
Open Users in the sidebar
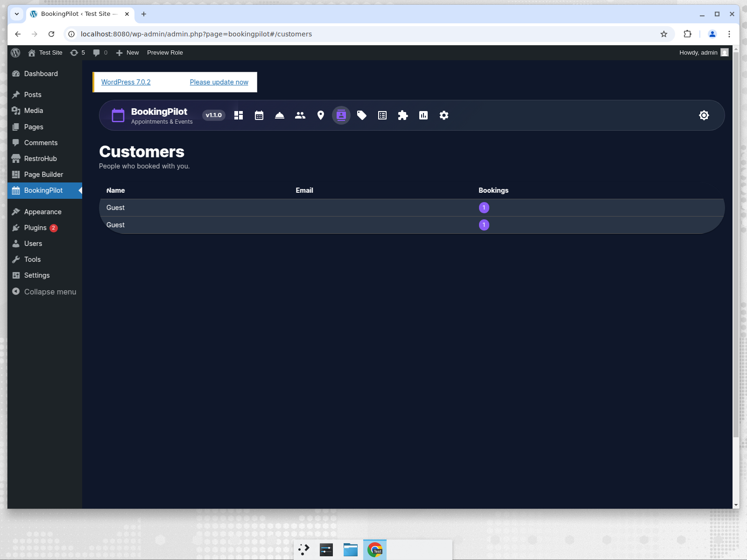45,244
